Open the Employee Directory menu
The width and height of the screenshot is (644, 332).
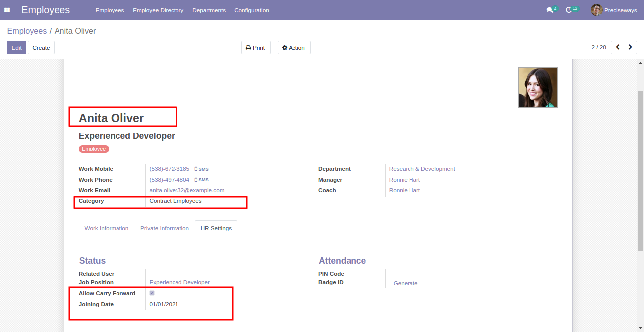[x=158, y=10]
